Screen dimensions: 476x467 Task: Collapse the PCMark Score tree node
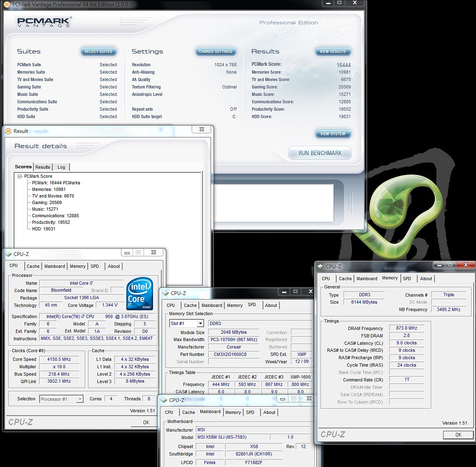(x=20, y=176)
